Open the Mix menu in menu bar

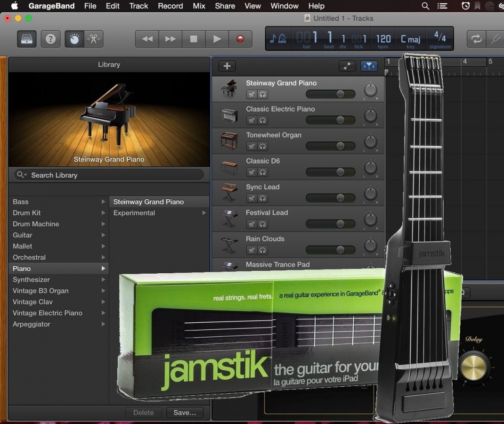(199, 6)
